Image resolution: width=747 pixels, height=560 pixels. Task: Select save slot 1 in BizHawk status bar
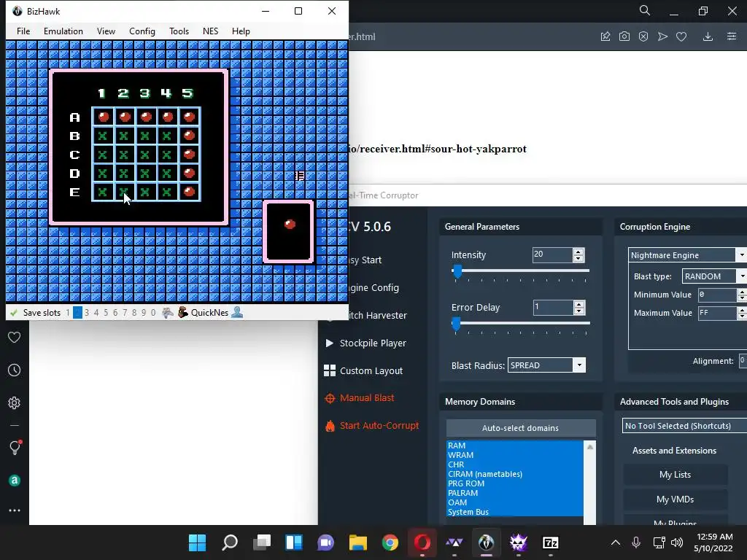pos(68,312)
